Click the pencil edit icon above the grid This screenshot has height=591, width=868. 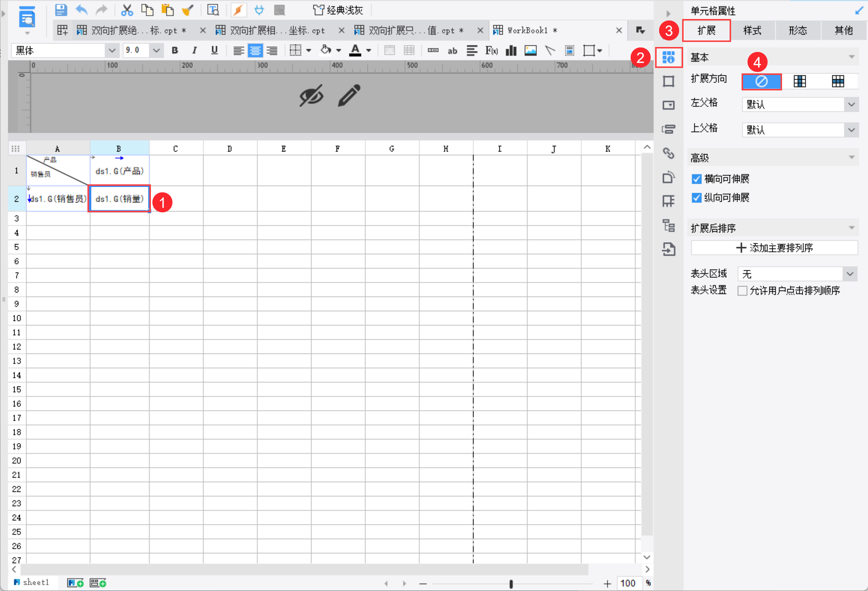(x=349, y=95)
